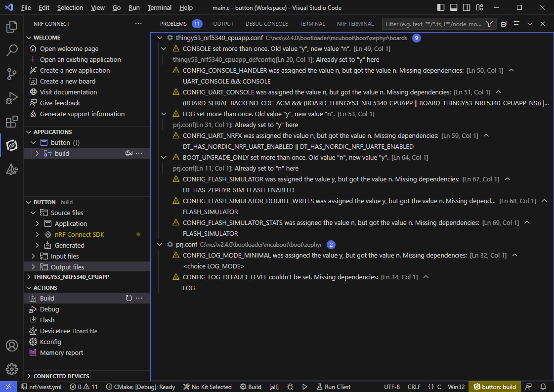Viewport: 554px width, 392px height.
Task: Click the remote window indicator in status bar
Action: click(8, 387)
